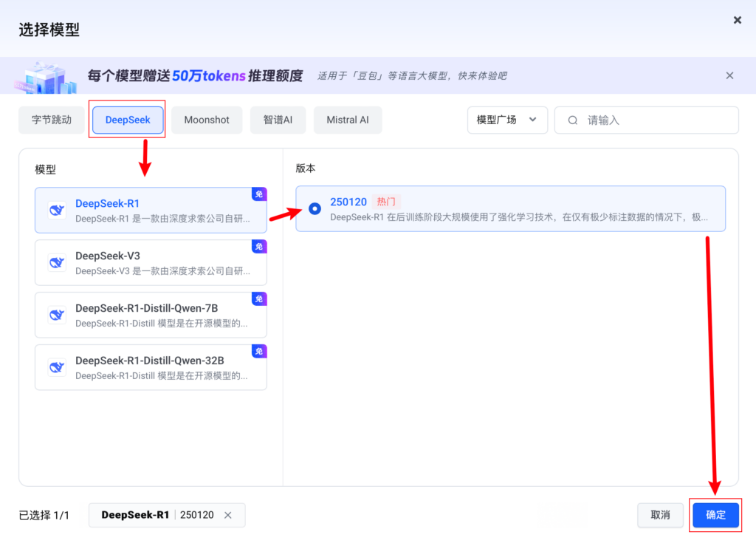Choose the DeepSeek-V3 model entry
The image size is (756, 546).
click(151, 262)
